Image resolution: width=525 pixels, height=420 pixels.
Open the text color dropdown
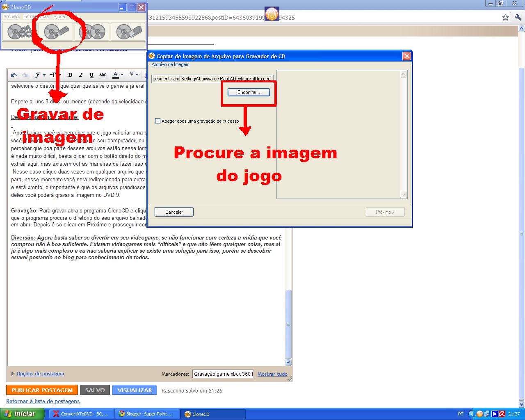118,75
